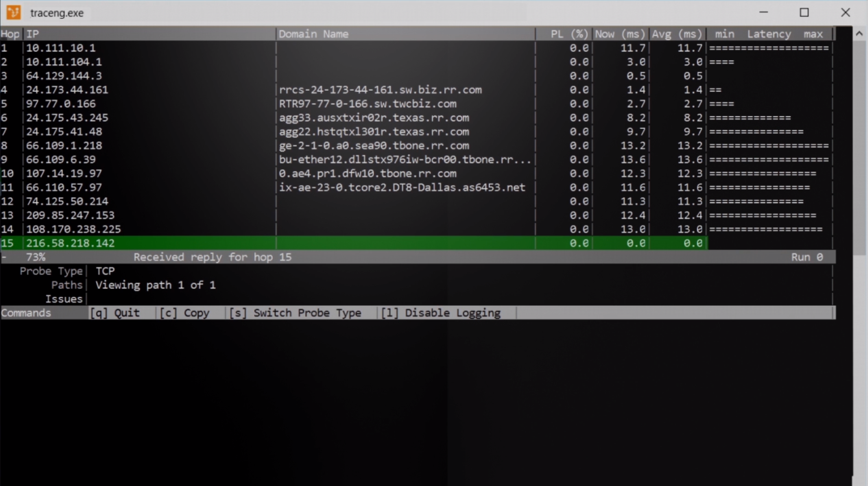Toggle the [l] Disable Logging command

click(x=441, y=313)
